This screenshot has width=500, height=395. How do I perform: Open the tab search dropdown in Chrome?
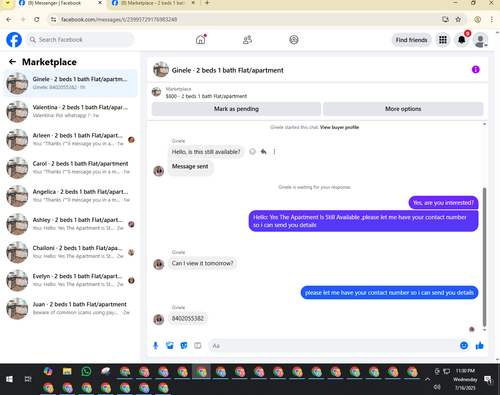(8, 3)
